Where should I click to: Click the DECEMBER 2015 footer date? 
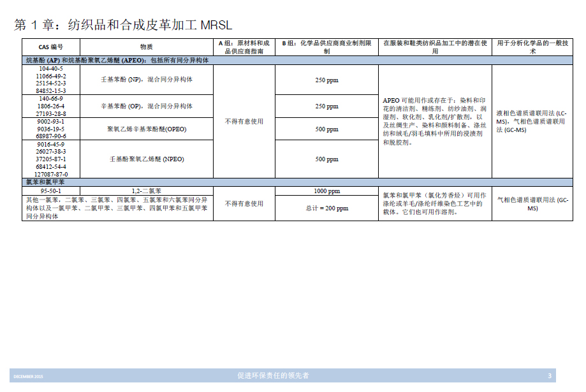29,376
